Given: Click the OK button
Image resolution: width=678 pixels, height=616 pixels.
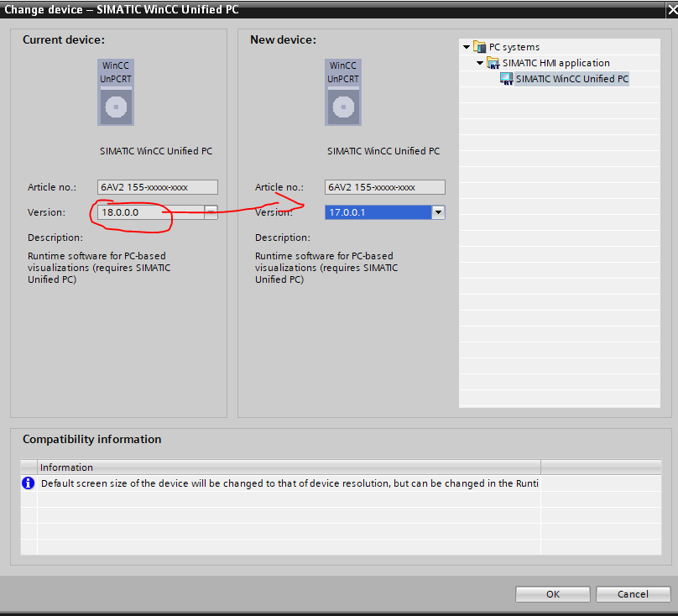Looking at the screenshot, I should (553, 594).
